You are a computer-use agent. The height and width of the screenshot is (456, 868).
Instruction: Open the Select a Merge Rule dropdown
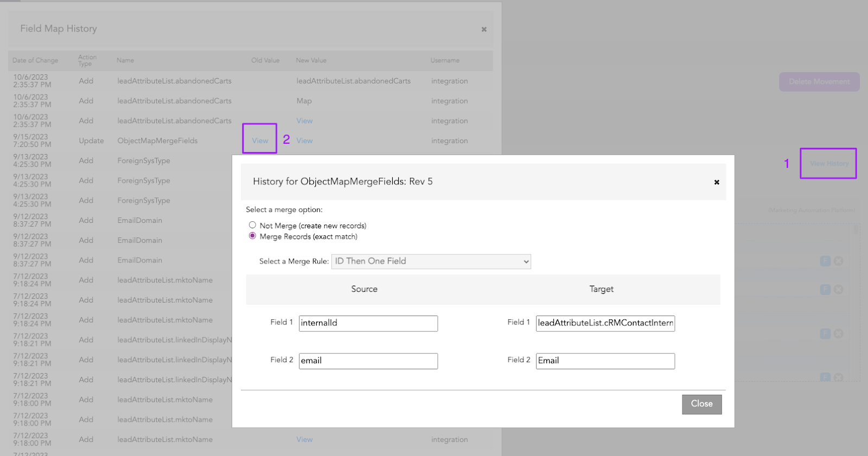click(x=431, y=261)
